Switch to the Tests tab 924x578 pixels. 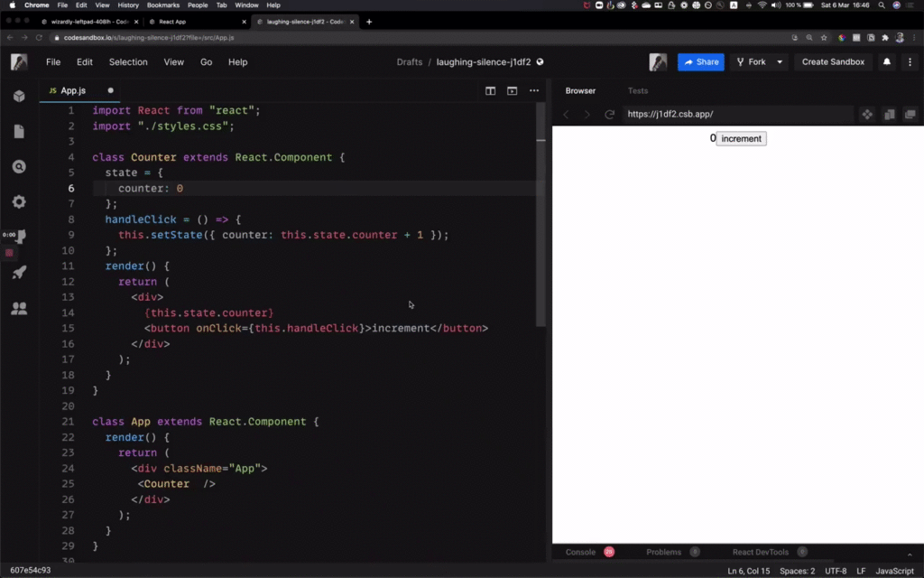[x=638, y=91]
